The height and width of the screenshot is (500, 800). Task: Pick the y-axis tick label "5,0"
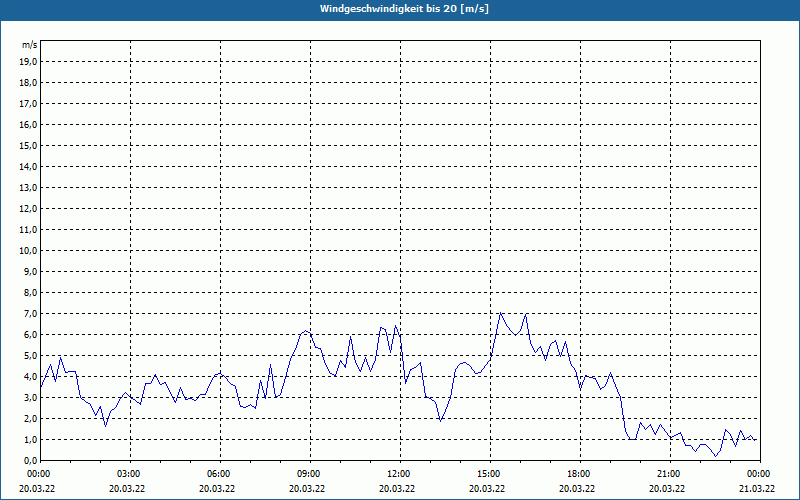(31, 356)
